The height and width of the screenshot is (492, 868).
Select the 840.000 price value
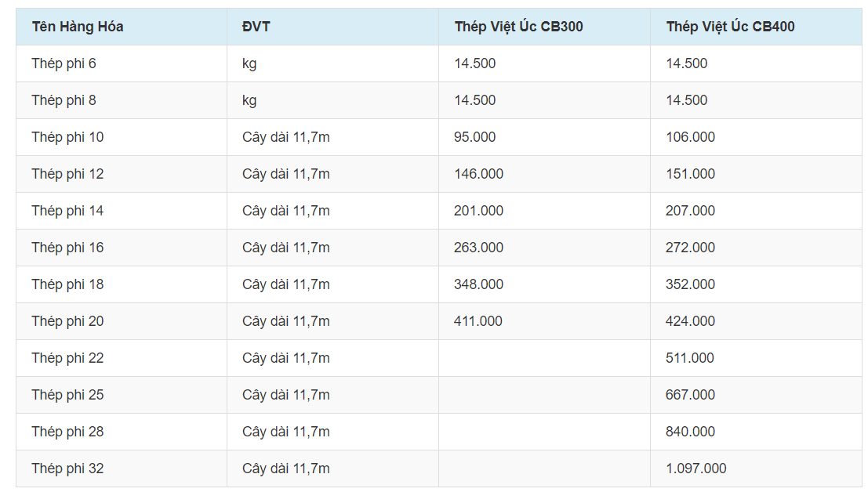coord(690,432)
